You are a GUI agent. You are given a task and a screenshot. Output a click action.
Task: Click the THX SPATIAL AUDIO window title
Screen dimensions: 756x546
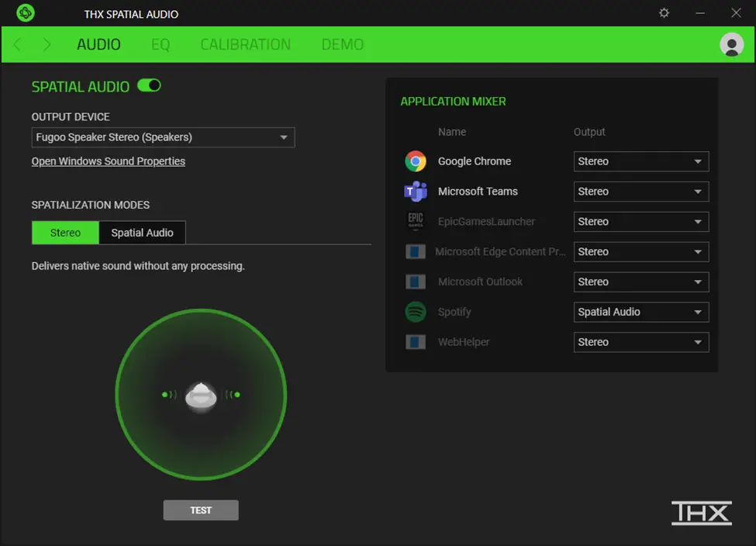(131, 15)
